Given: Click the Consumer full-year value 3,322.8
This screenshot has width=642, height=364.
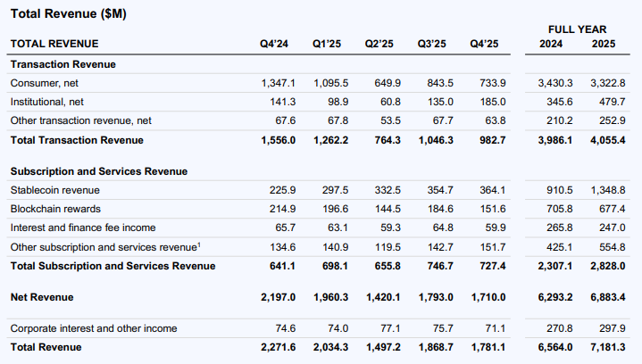Looking at the screenshot, I should tap(607, 83).
